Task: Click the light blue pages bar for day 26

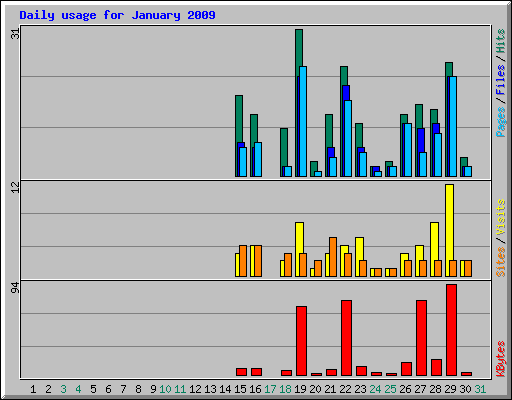Action: pos(408,150)
